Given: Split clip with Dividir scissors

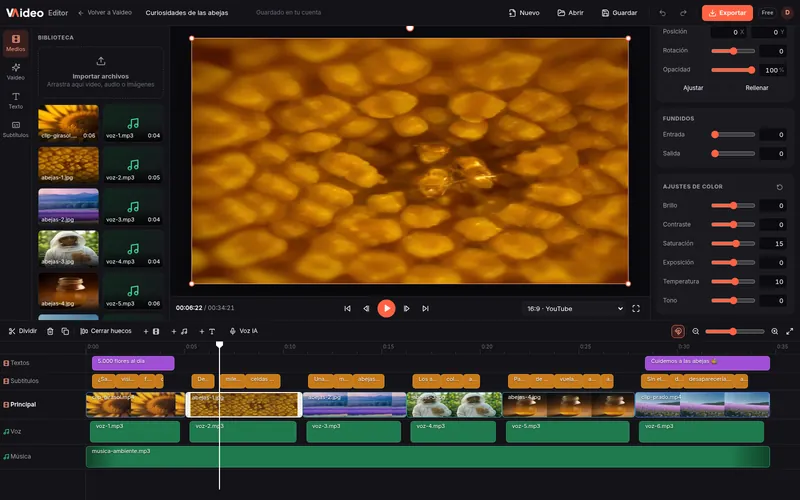Looking at the screenshot, I should click(x=23, y=331).
